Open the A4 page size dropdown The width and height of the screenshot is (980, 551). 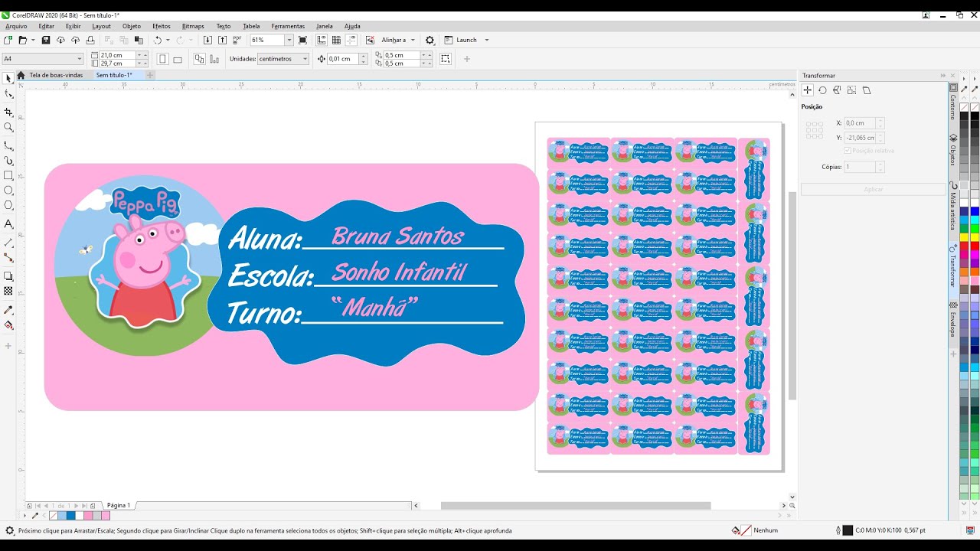(x=79, y=59)
